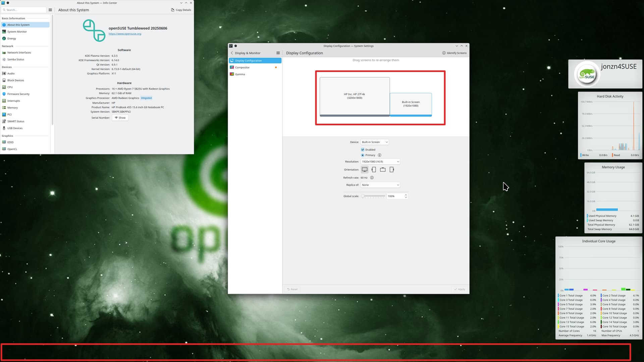Open Network Interfaces in Info Center
644x362 pixels.
click(x=25, y=53)
